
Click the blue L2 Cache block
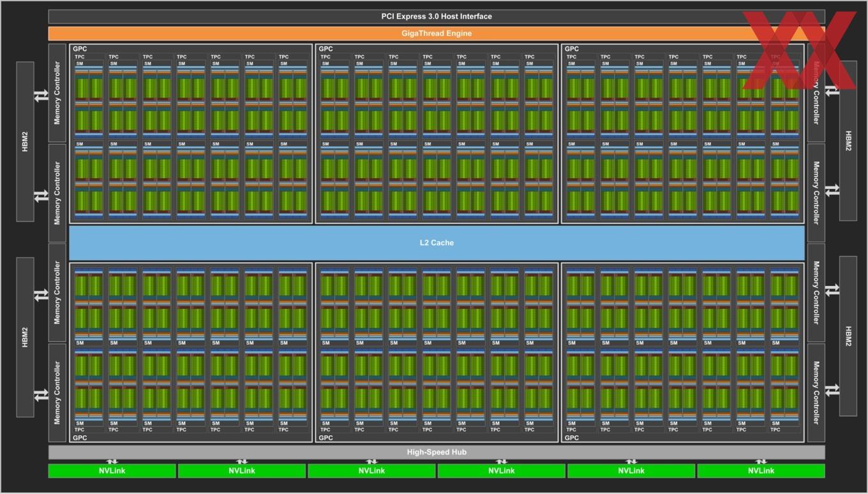[437, 243]
